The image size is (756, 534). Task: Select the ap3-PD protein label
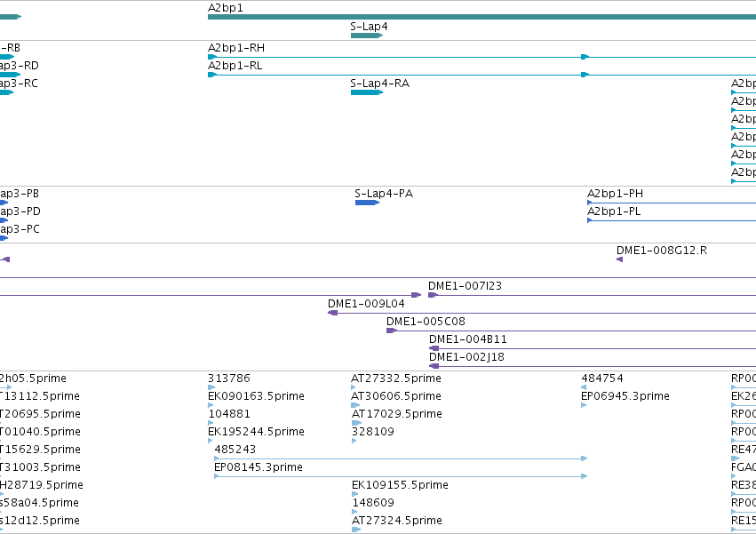point(20,211)
